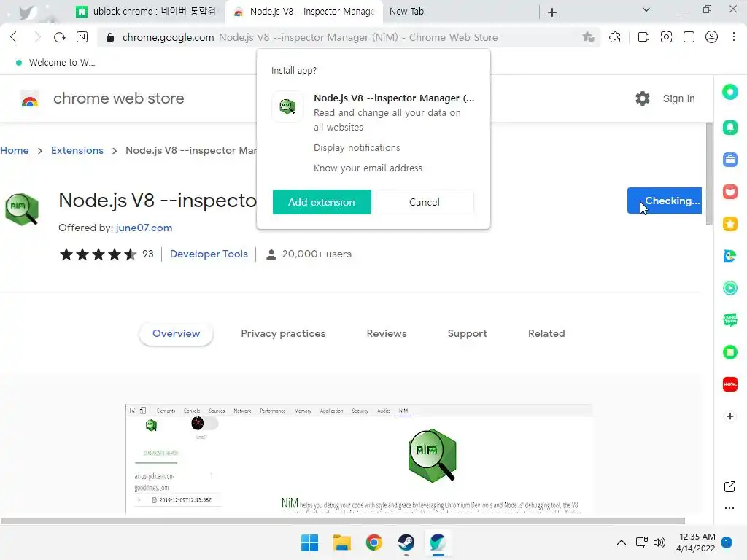Image resolution: width=747 pixels, height=560 pixels.
Task: Open the user profile icon
Action: point(711,37)
